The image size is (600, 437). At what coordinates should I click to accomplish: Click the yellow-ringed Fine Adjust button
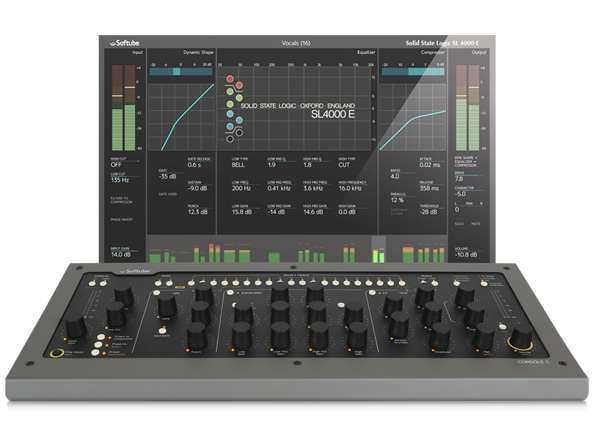[57, 353]
